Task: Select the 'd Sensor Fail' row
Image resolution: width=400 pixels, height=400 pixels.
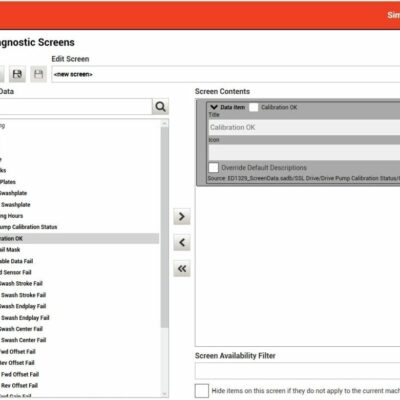Action: click(79, 273)
